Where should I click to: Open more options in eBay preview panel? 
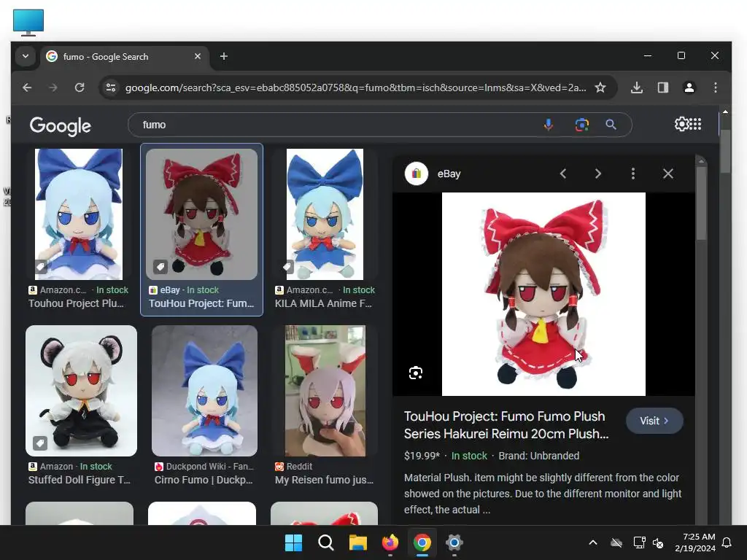(632, 174)
